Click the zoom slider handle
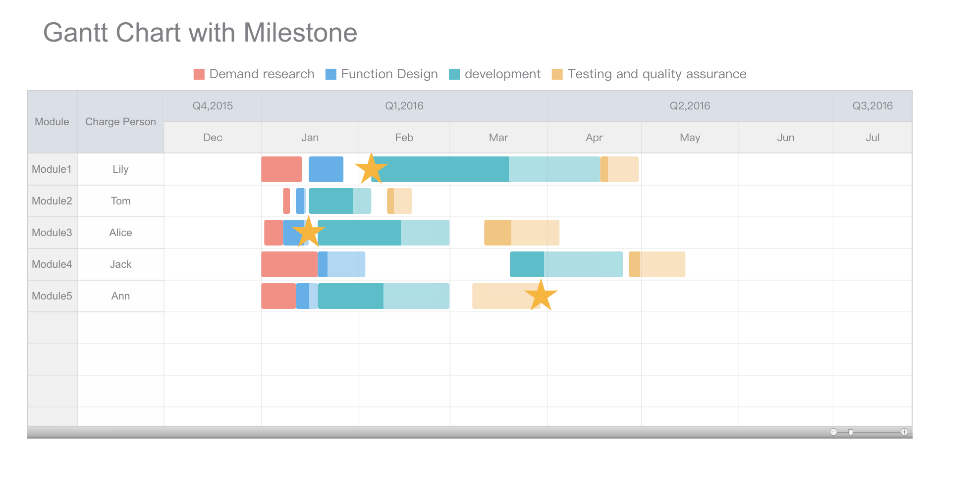Viewport: 980px width, 495px height. pos(851,432)
